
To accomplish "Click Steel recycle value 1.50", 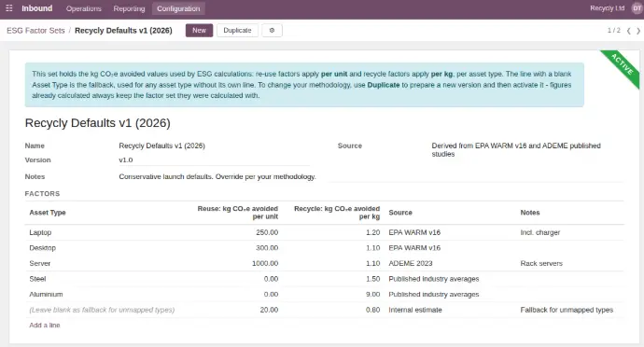I will pyautogui.click(x=373, y=279).
